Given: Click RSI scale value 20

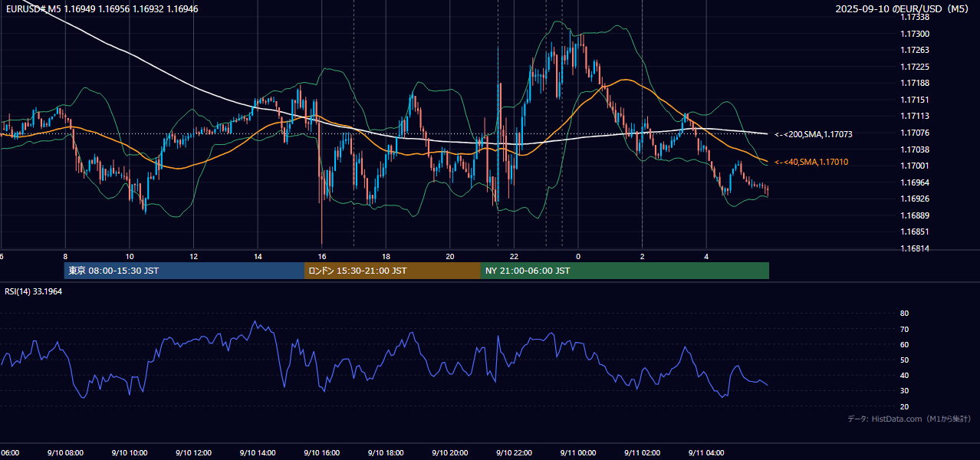Looking at the screenshot, I should coord(904,406).
